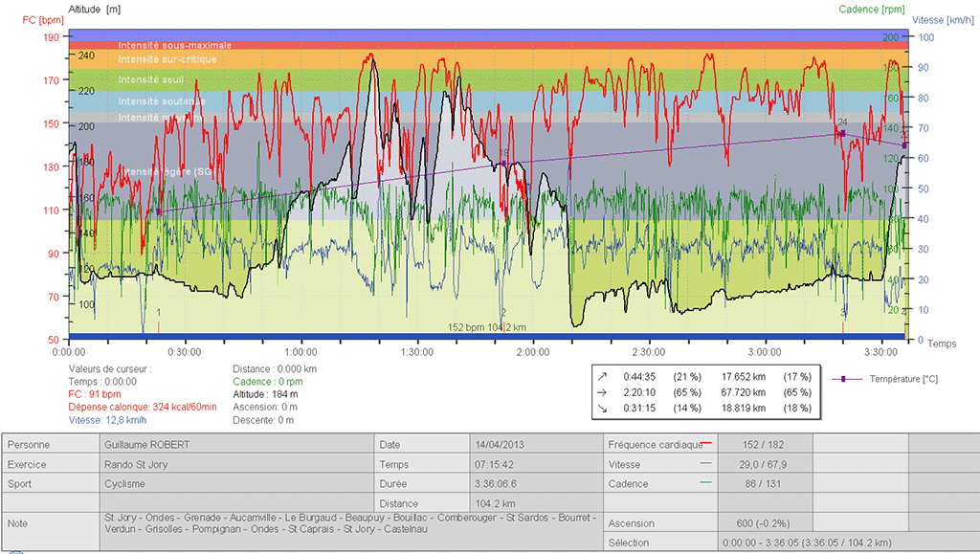Click the '18.819 km' descent distance value
Screen dimensions: 980x554
click(x=743, y=408)
